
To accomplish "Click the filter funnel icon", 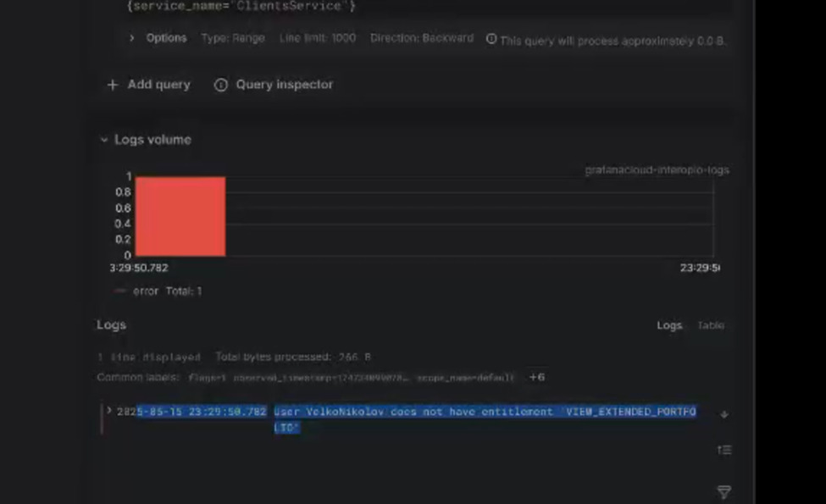I will [724, 492].
